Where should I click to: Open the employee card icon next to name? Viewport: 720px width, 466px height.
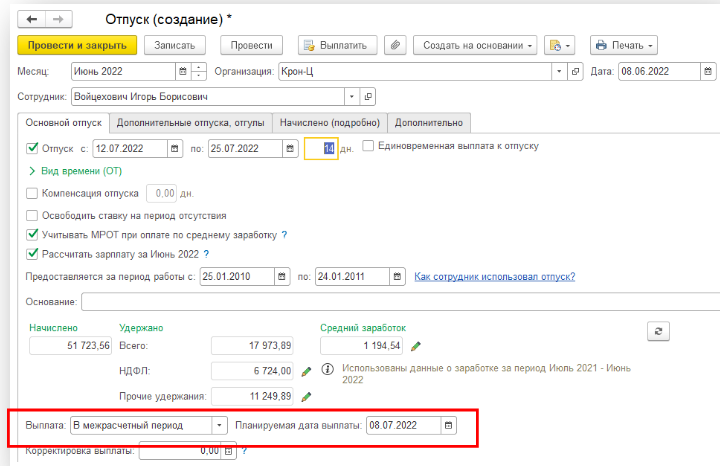368,97
